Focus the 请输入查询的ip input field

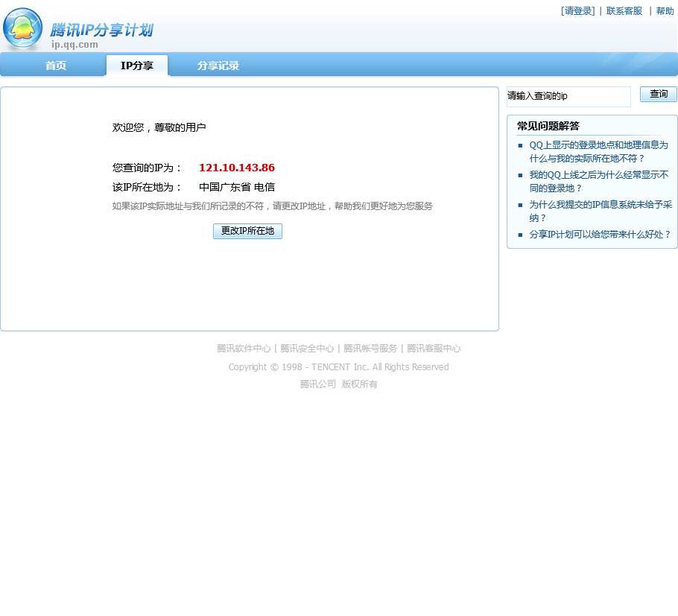[568, 96]
